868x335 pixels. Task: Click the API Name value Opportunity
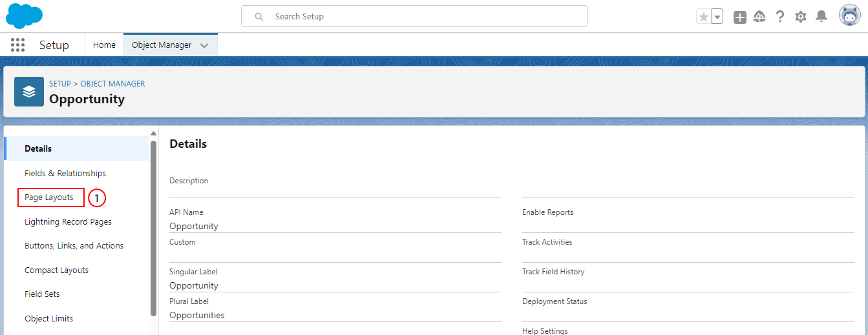point(194,226)
